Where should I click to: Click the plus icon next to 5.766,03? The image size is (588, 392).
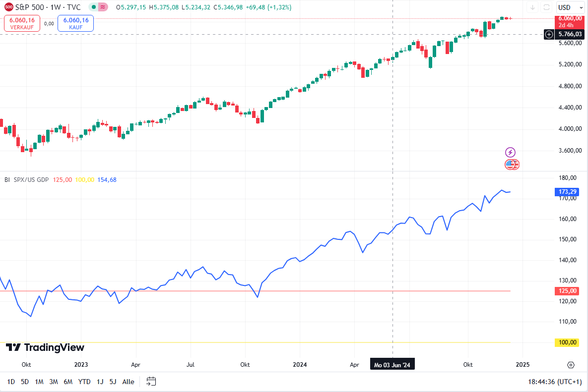click(549, 35)
